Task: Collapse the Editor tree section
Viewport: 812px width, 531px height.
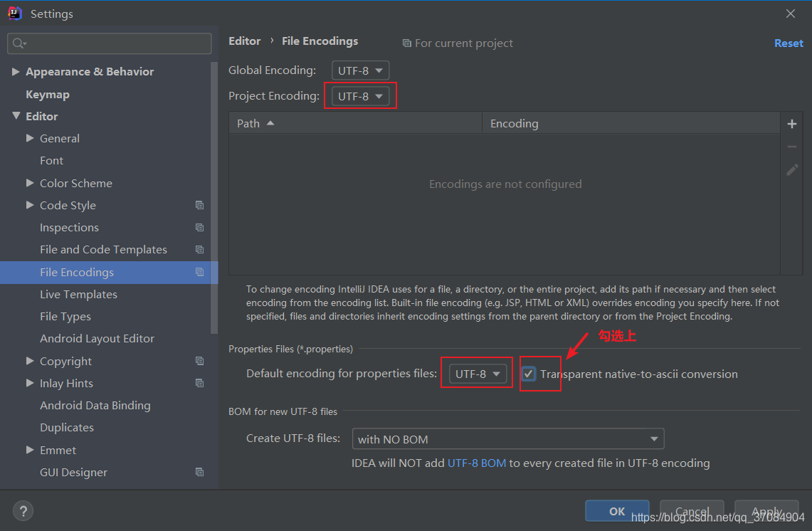Action: 16,116
